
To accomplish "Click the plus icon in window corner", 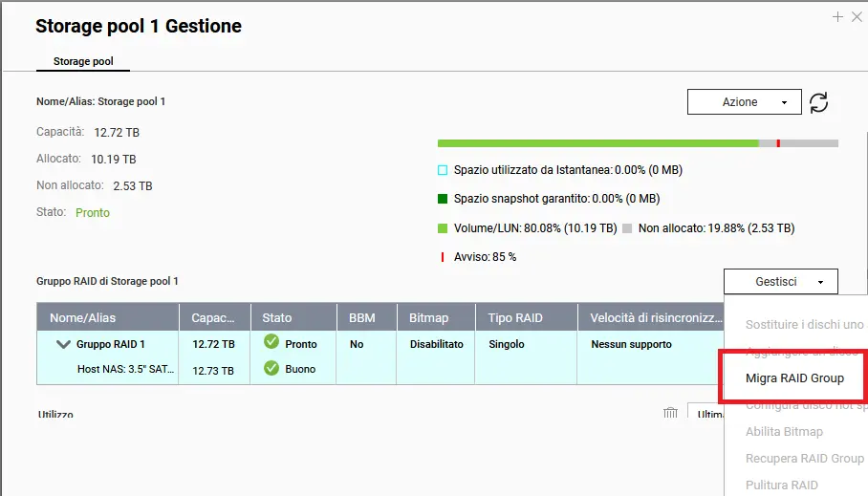I will (837, 17).
